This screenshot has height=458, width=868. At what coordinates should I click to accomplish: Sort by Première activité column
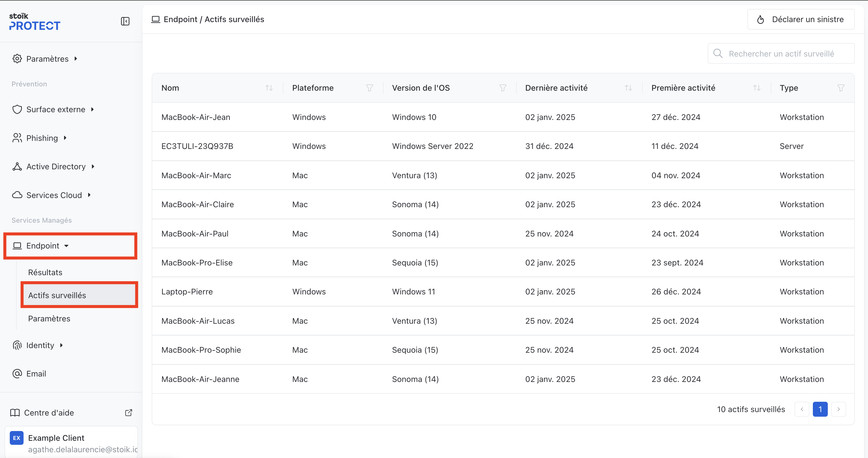pos(757,88)
